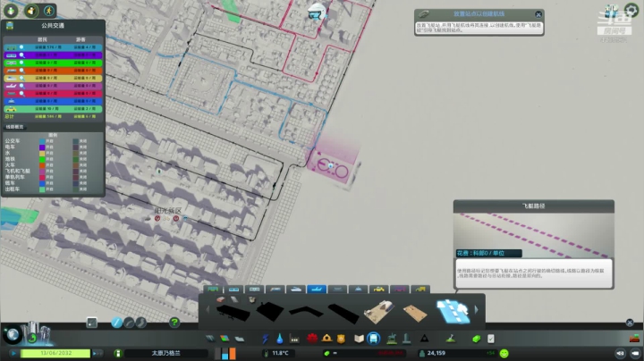
Task: Activate the bulldozer tool
Action: point(634,339)
